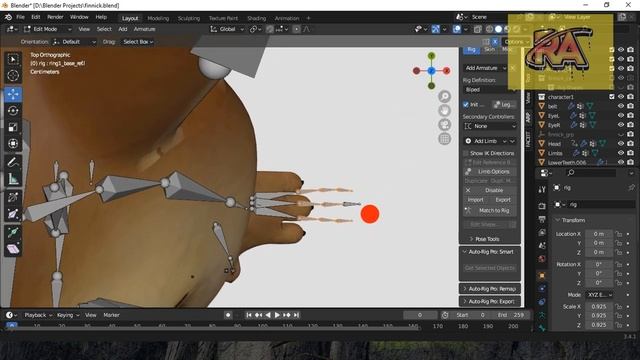
Task: Hide the EyeL object with eye icon
Action: click(621, 116)
